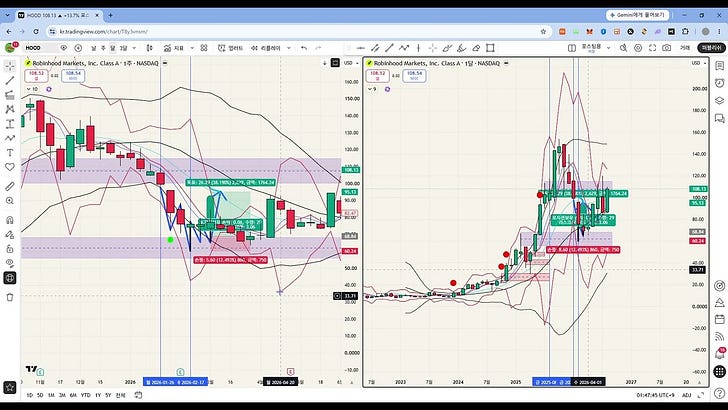Viewport: 728px width, 410px height.
Task: Expand the indicators favorites dropdown arrow
Action: pos(192,48)
